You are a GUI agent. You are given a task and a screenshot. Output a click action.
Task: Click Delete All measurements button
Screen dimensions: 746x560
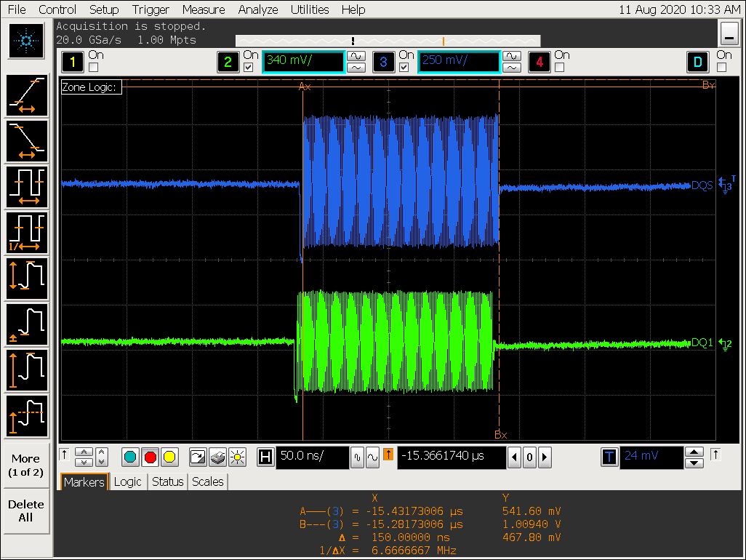25,511
